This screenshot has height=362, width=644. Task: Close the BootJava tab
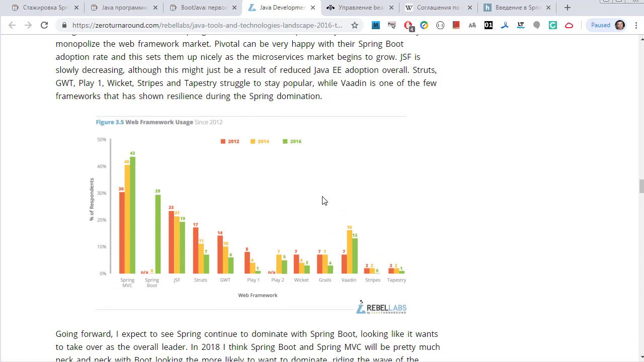point(234,8)
